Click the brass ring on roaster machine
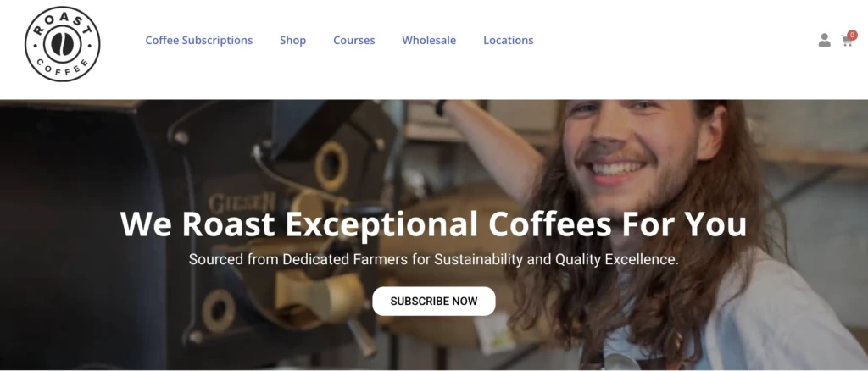868x371 pixels. pos(331,165)
